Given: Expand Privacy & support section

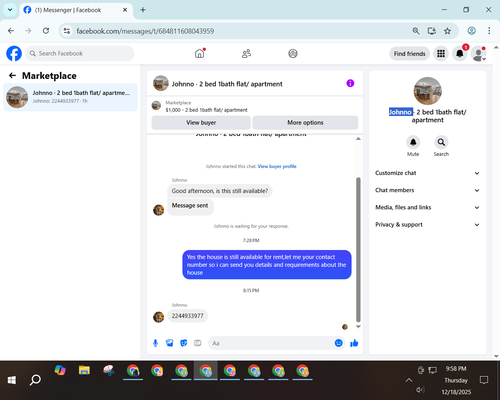Looking at the screenshot, I should pyautogui.click(x=427, y=225).
